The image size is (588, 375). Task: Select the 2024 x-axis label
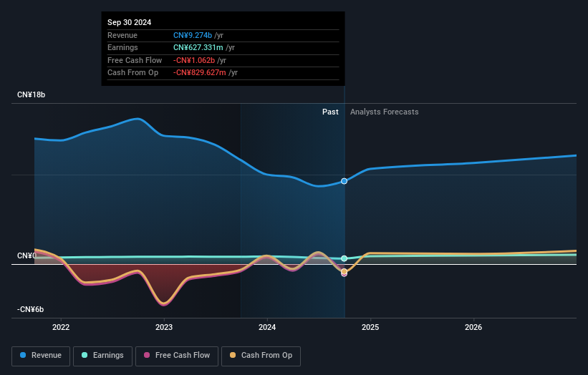pyautogui.click(x=267, y=328)
